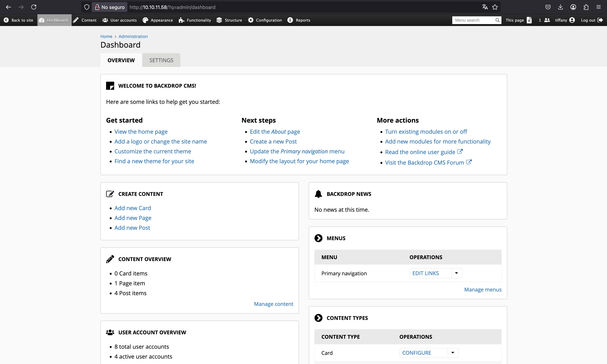Image resolution: width=607 pixels, height=364 pixels.
Task: Click Edit Links for Primary navigation
Action: point(426,273)
